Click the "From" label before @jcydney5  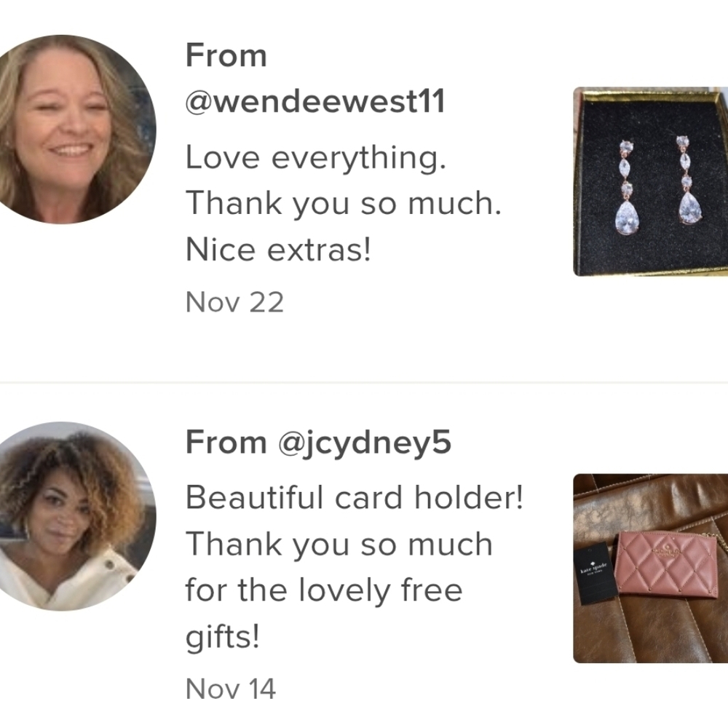click(226, 442)
